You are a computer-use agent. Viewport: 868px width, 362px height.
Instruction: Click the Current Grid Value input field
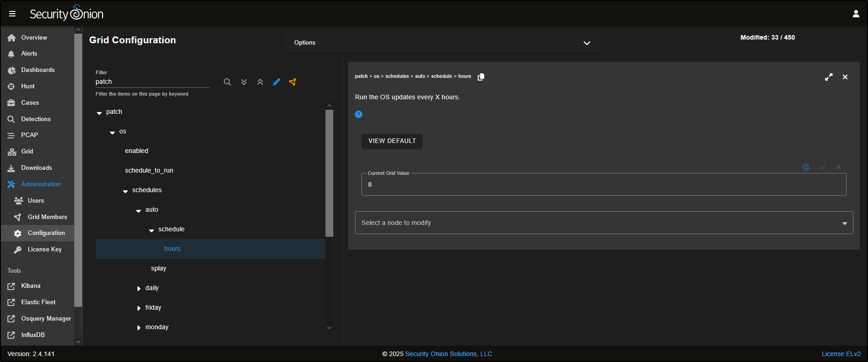click(603, 184)
